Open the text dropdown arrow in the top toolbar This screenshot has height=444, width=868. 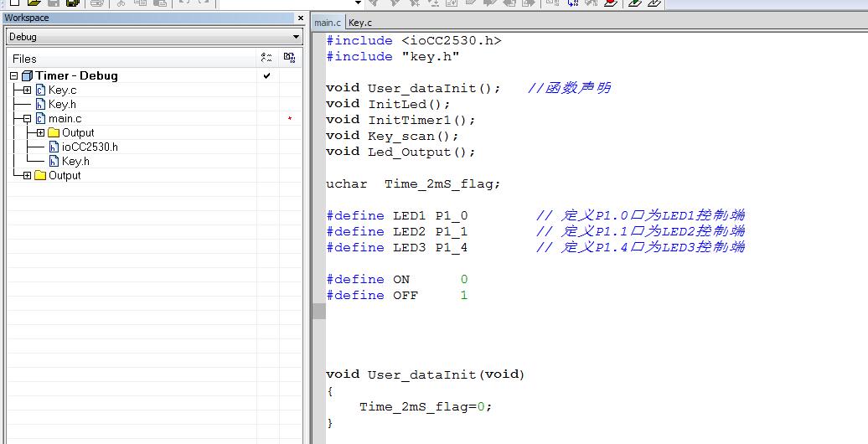(358, 3)
